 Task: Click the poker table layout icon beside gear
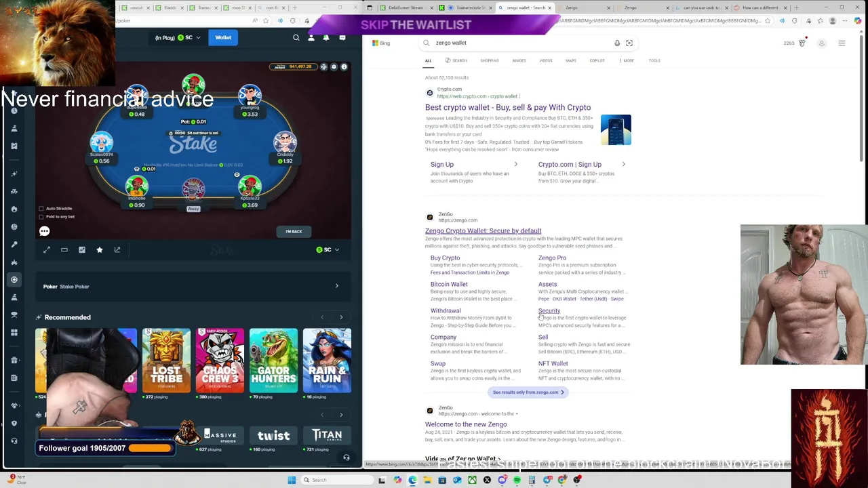coord(323,67)
